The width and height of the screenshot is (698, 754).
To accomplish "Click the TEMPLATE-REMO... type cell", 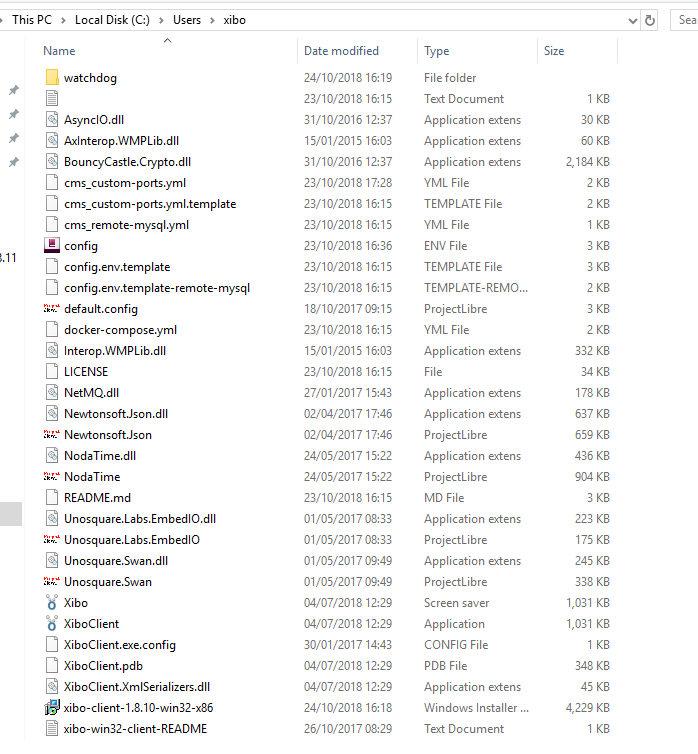I will (476, 288).
